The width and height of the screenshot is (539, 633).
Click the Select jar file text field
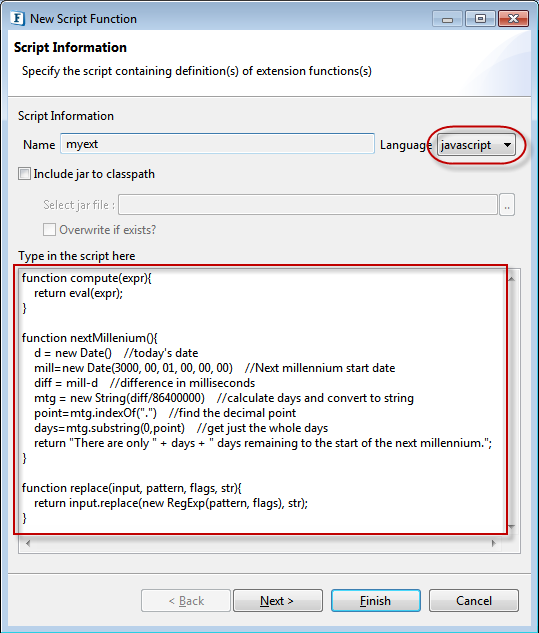[308, 205]
